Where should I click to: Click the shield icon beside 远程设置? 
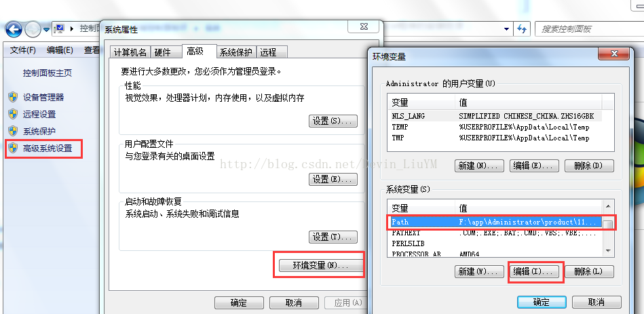coord(13,114)
